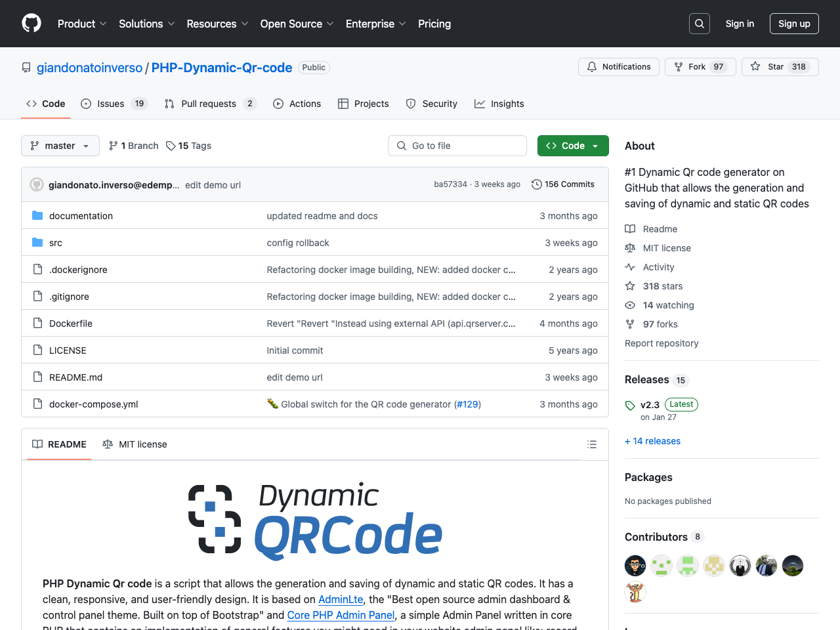
Task: Expand the Open Source menu
Action: tap(297, 24)
